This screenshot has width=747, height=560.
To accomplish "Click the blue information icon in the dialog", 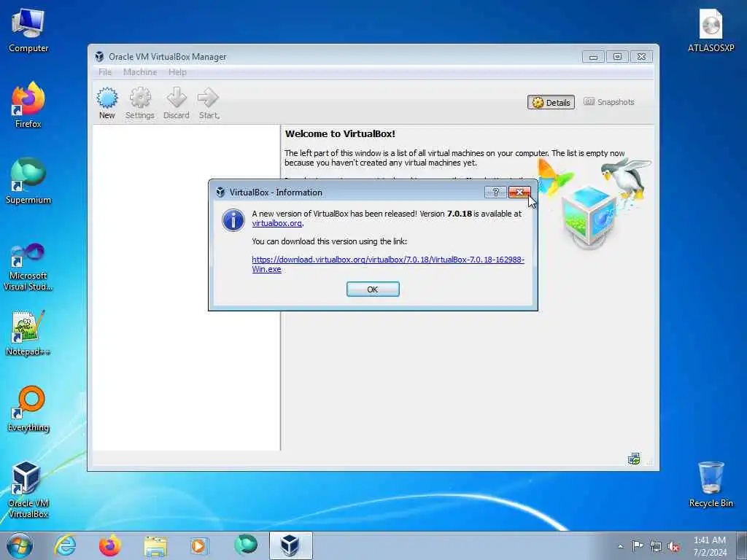I will 233,220.
